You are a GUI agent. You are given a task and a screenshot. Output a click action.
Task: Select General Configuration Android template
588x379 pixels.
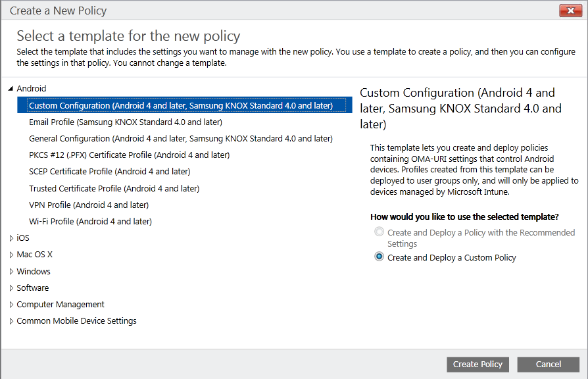(x=181, y=138)
